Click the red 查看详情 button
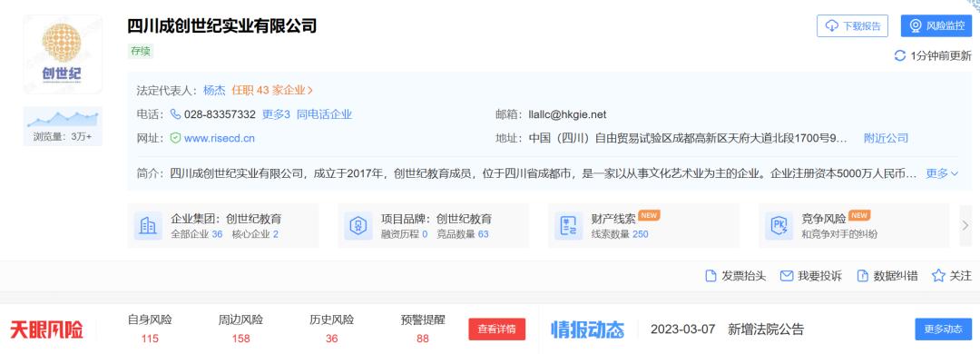 [x=497, y=329]
